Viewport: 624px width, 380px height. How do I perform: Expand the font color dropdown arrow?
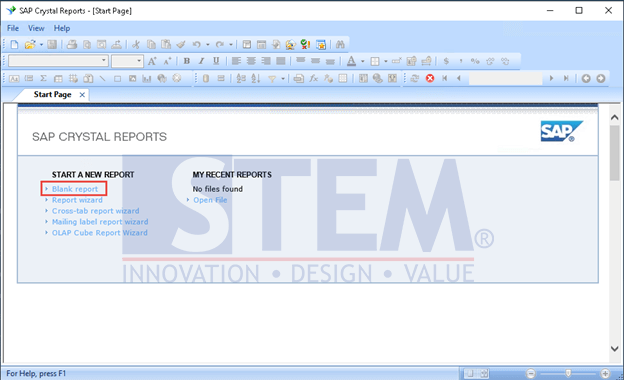(363, 61)
